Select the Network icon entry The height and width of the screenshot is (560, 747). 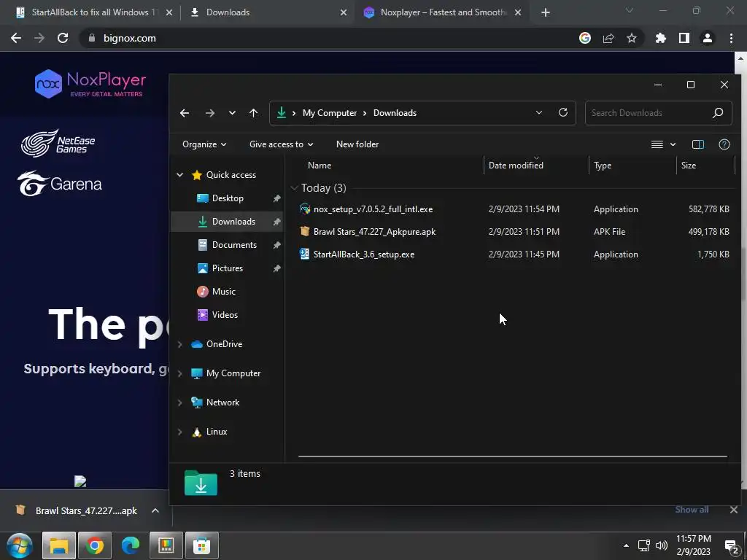[197, 402]
